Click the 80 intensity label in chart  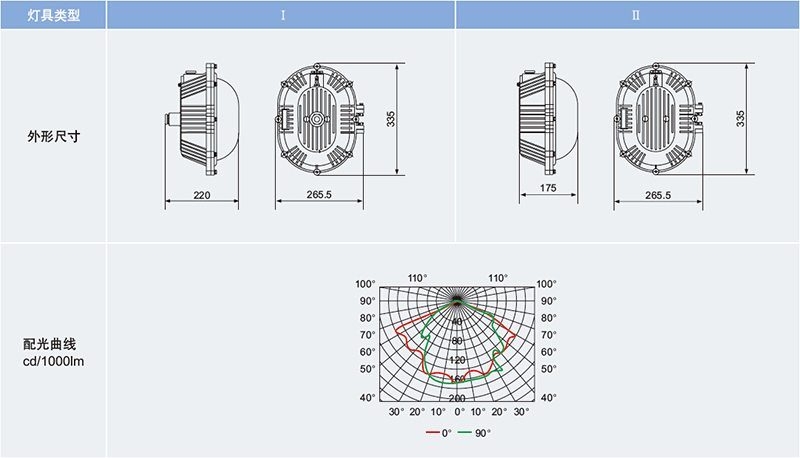[x=457, y=341]
